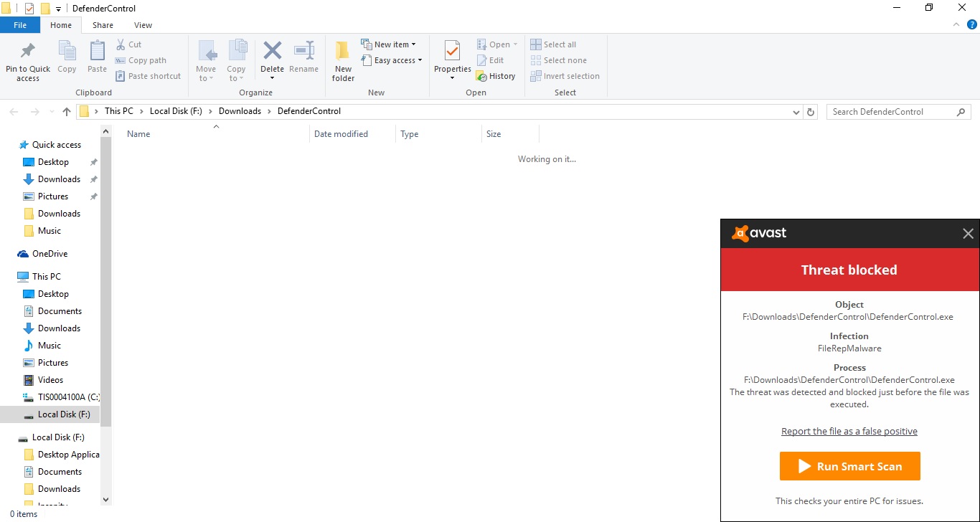Run Smart Scan in Avast
Viewport: 980px width, 522px height.
point(849,466)
